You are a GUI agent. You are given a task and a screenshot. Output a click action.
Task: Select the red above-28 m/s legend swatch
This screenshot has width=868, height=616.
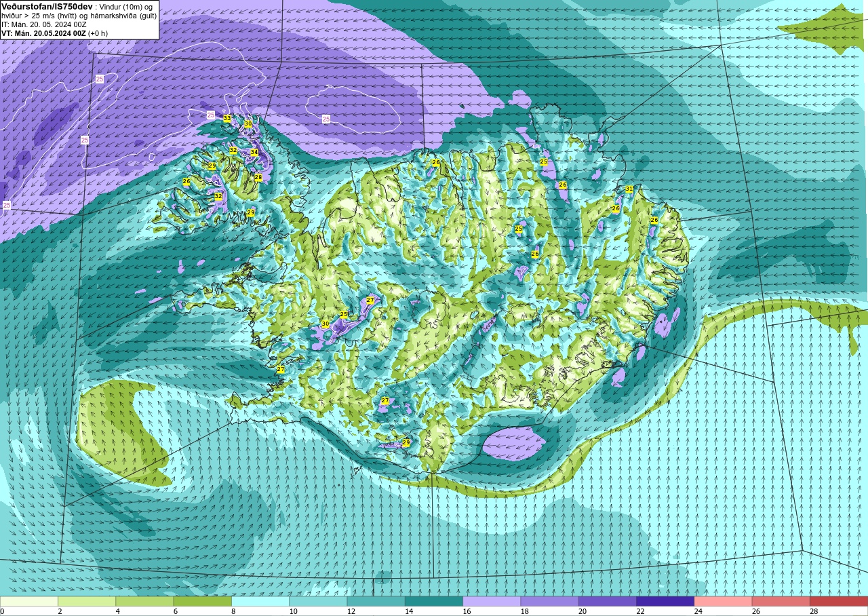pos(838,601)
